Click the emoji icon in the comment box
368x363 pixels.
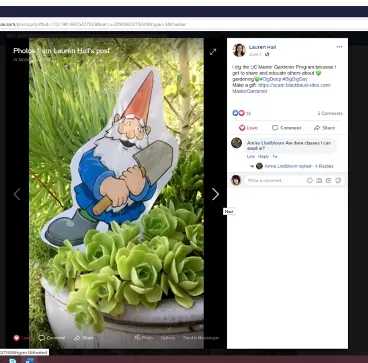[x=310, y=180]
